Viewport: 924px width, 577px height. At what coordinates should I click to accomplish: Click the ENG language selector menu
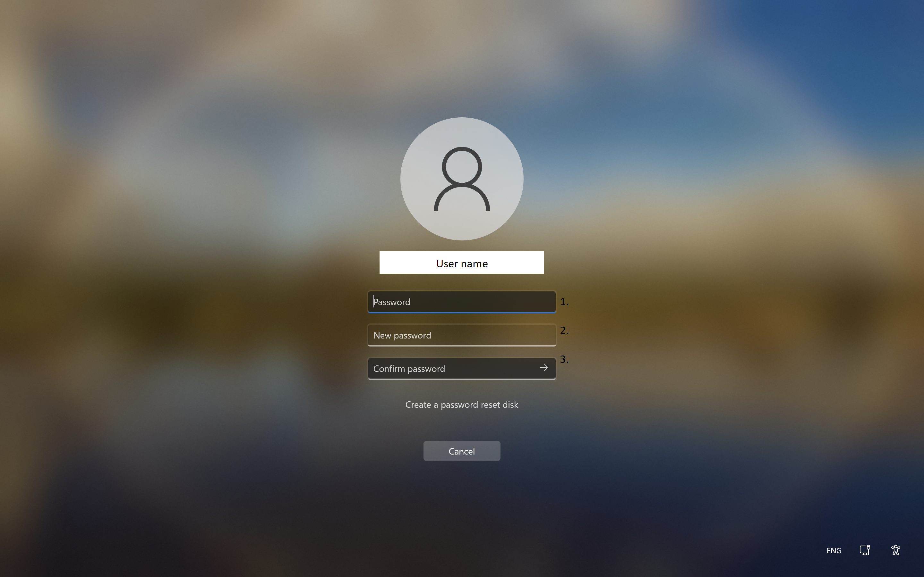(x=834, y=550)
